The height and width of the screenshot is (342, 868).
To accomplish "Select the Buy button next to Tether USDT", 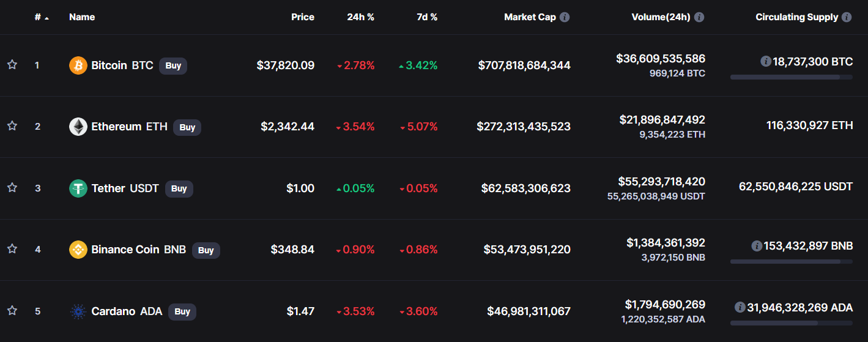I will [x=179, y=188].
